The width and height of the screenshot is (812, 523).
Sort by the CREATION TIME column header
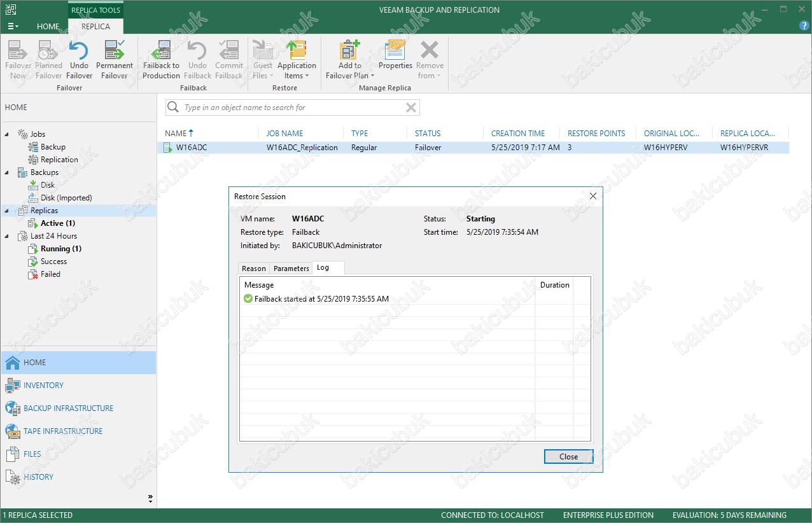click(518, 133)
